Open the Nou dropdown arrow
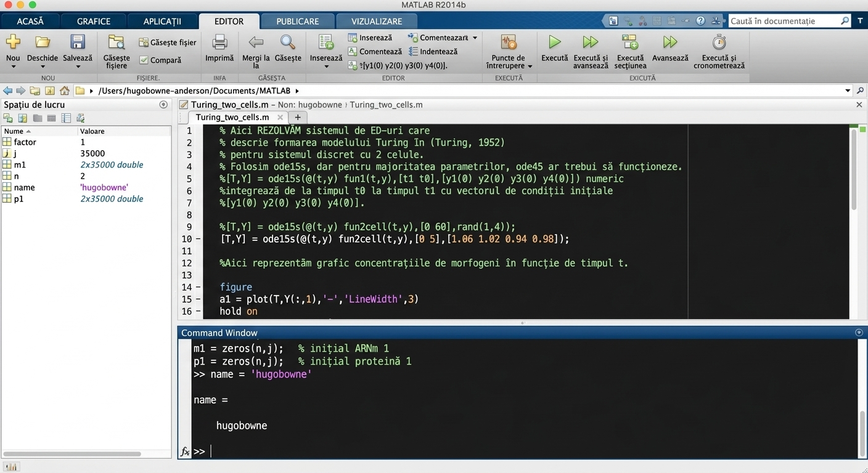Image resolution: width=868 pixels, height=473 pixels. (13, 67)
